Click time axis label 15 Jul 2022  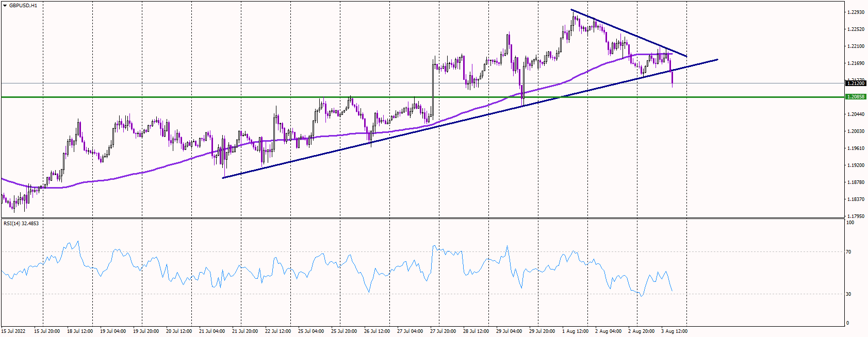tap(13, 331)
